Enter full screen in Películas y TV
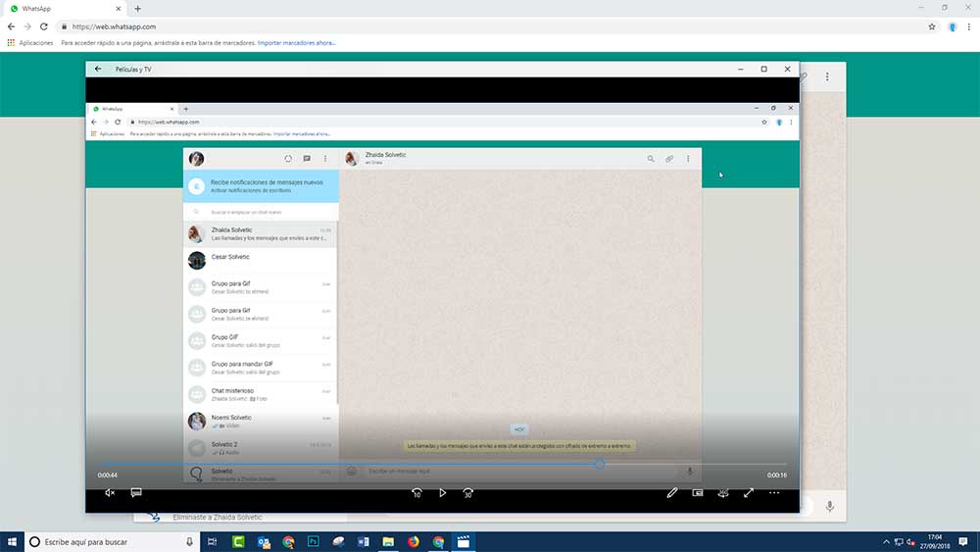 point(748,492)
